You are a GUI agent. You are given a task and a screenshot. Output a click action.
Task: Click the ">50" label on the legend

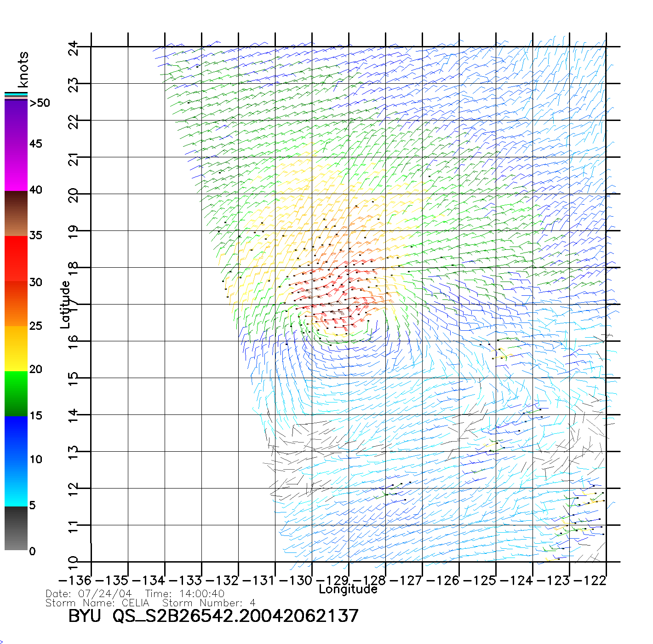click(40, 103)
